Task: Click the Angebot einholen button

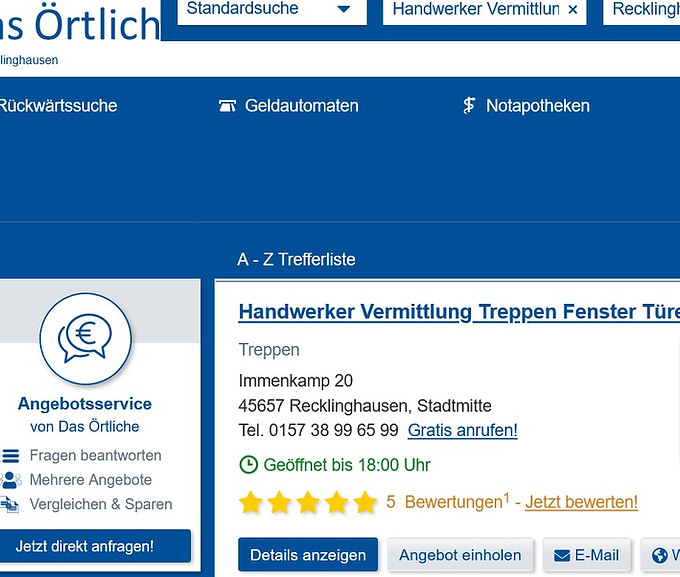Action: pos(460,555)
